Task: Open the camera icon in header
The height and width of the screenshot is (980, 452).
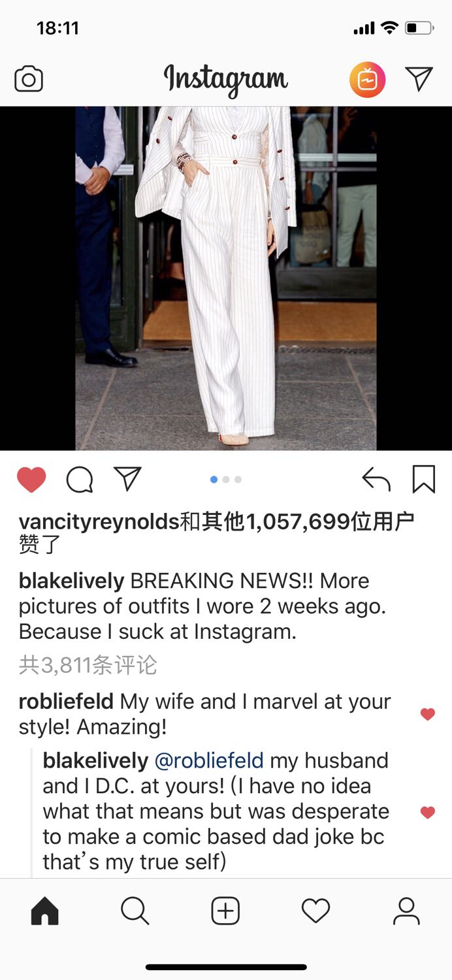Action: [29, 80]
